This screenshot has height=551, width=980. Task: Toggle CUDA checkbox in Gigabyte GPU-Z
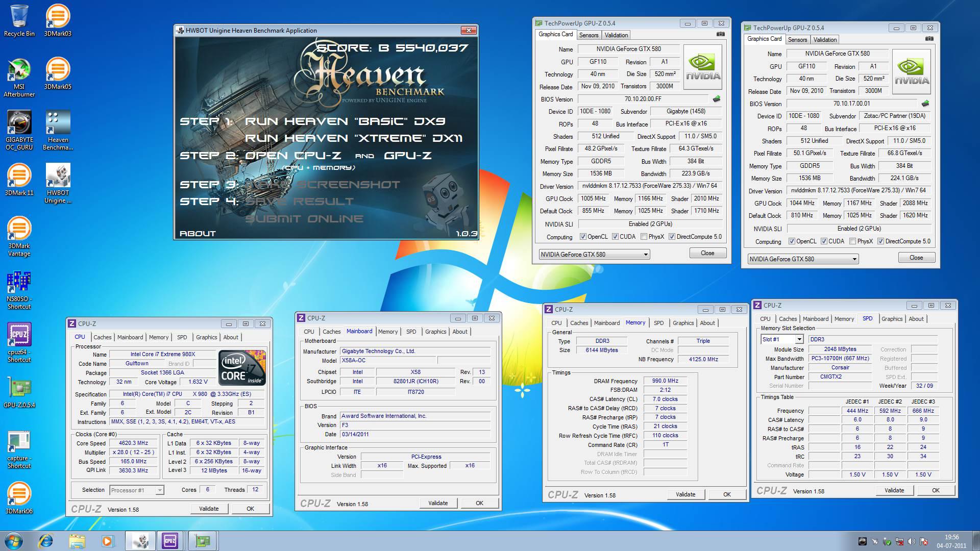pyautogui.click(x=615, y=237)
